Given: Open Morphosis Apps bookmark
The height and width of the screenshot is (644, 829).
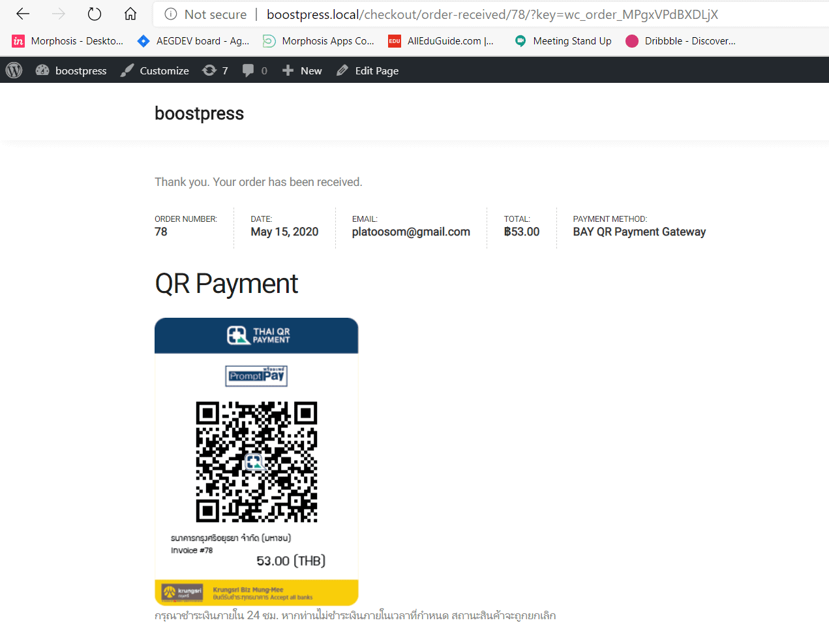Looking at the screenshot, I should pyautogui.click(x=319, y=41).
